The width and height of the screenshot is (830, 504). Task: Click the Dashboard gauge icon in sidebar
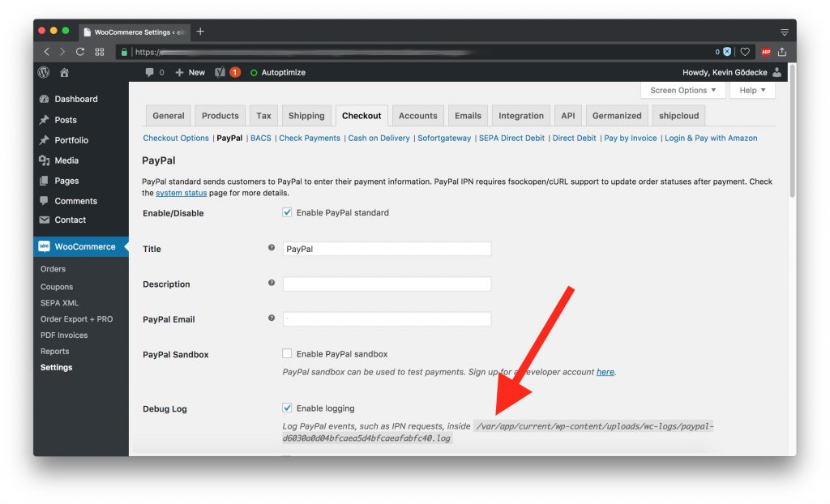coord(45,99)
